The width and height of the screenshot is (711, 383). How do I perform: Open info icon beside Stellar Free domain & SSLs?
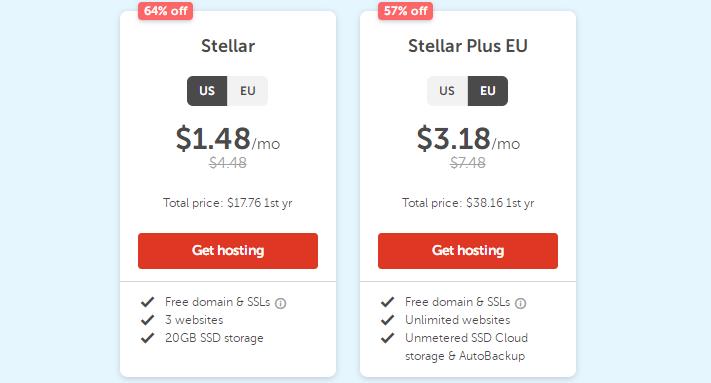(281, 303)
